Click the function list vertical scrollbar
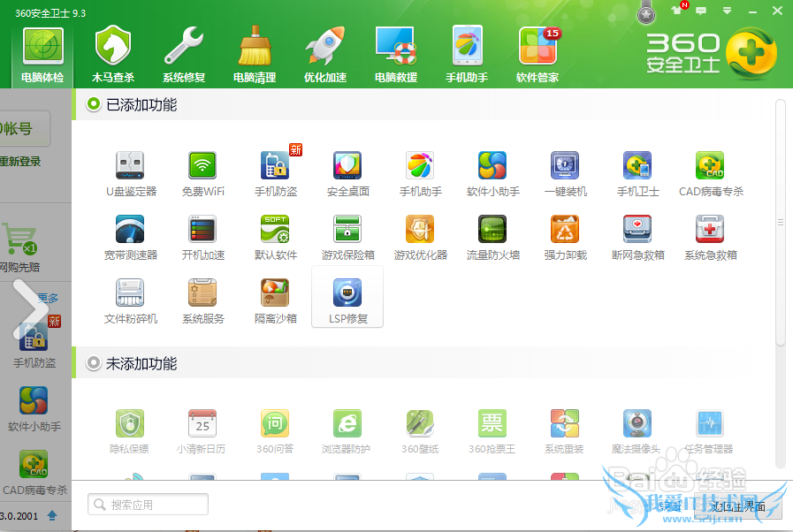The width and height of the screenshot is (793, 532). point(781,223)
